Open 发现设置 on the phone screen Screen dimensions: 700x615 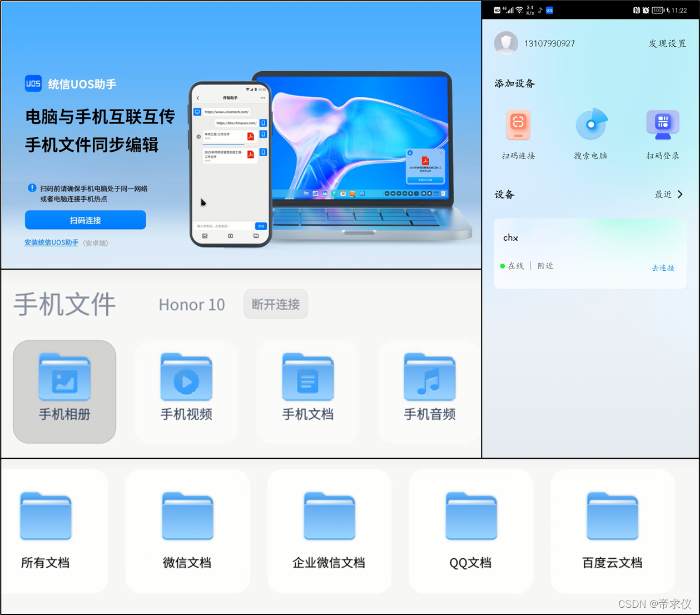point(667,43)
